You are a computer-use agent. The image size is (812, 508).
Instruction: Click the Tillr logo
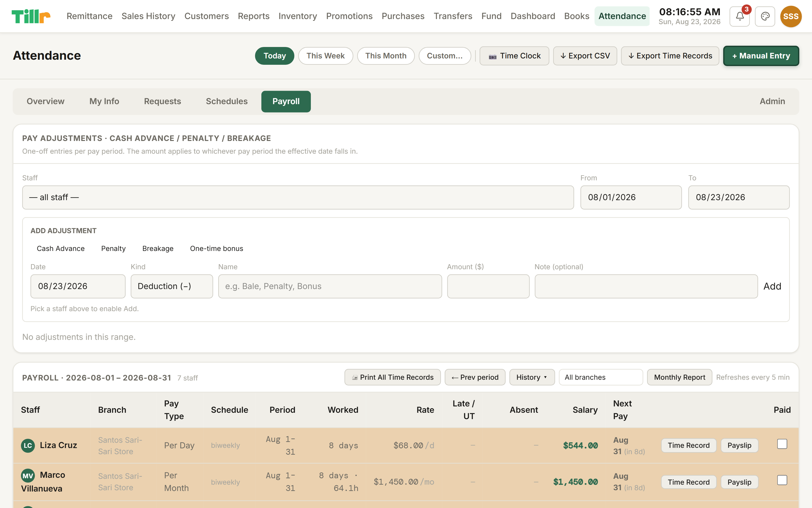pos(31,16)
